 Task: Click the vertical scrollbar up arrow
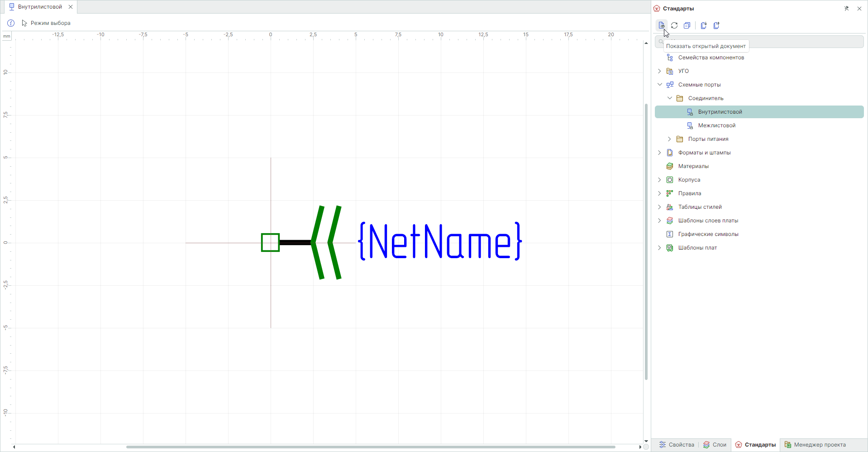point(646,43)
